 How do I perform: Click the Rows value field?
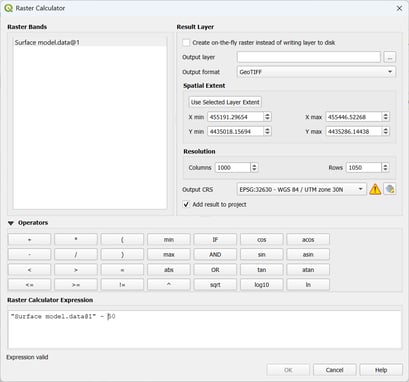(x=364, y=167)
